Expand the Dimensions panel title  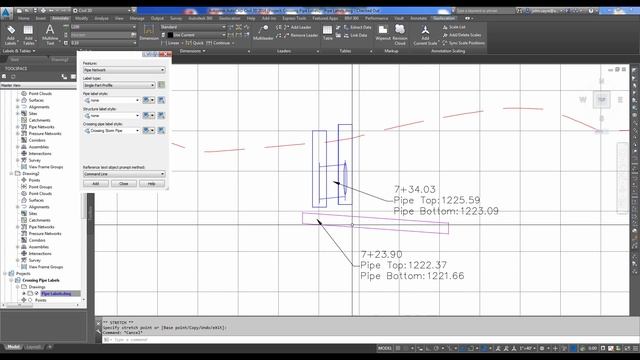[193, 51]
